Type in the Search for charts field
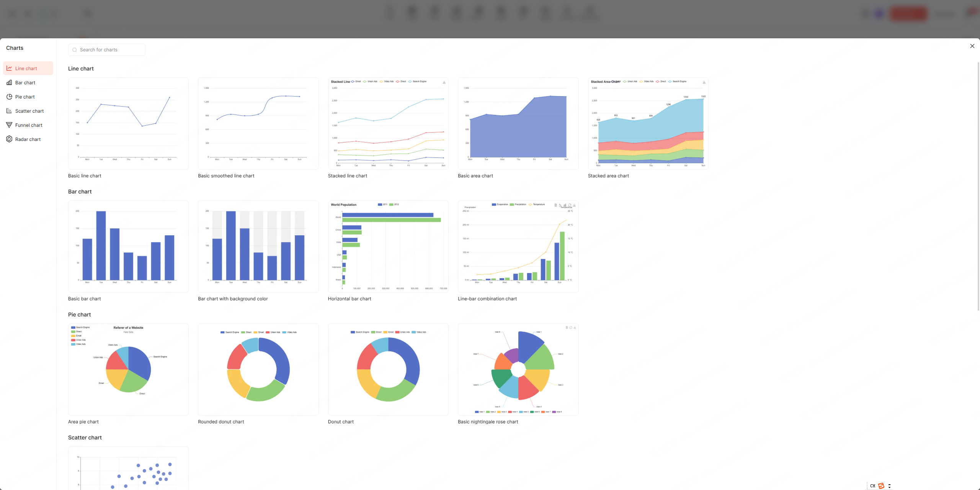 (x=110, y=50)
